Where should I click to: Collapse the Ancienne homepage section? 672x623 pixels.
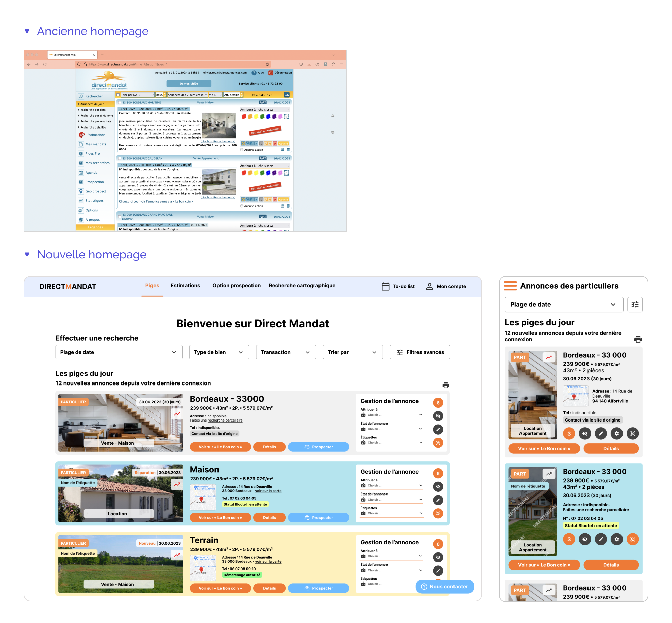[27, 31]
